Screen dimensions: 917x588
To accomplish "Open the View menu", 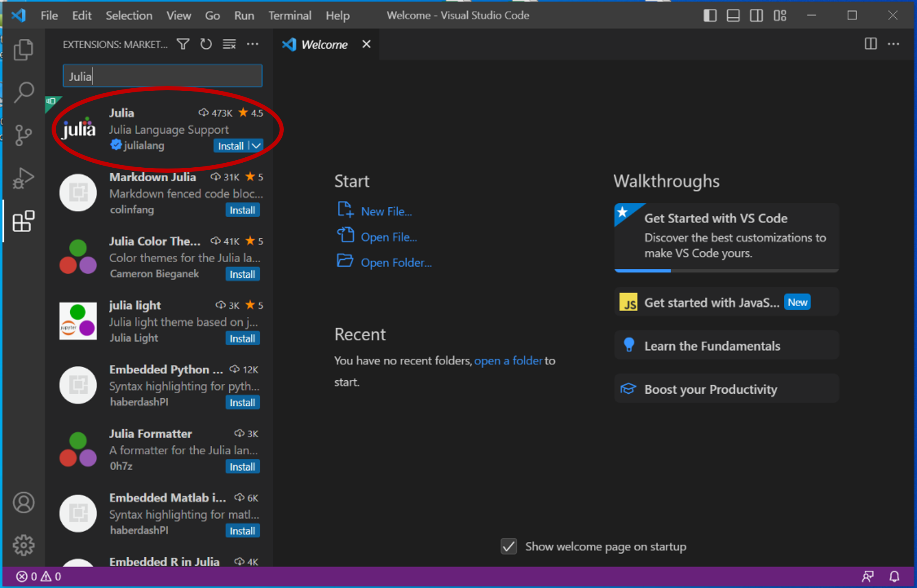I will 179,16.
